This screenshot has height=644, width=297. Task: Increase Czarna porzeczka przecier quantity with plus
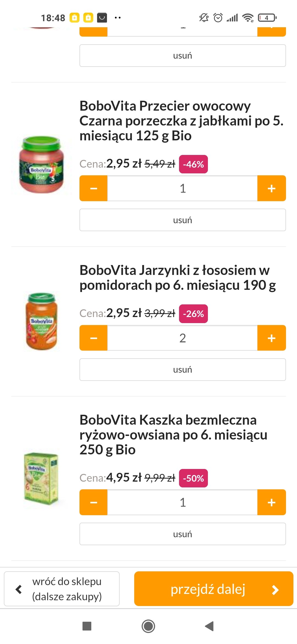click(x=271, y=188)
